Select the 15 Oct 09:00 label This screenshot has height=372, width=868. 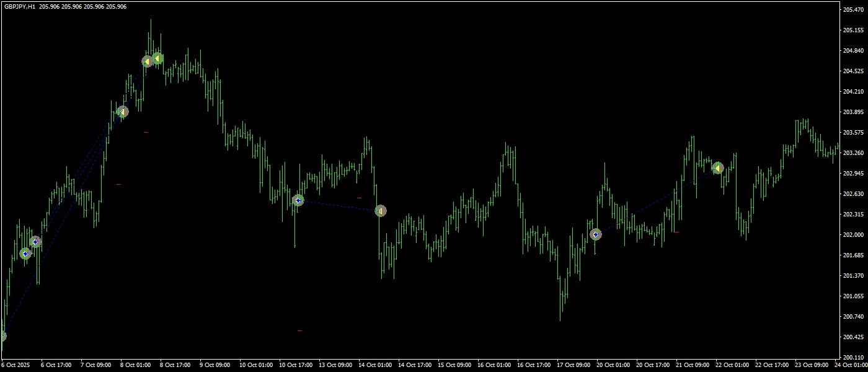[x=454, y=365]
